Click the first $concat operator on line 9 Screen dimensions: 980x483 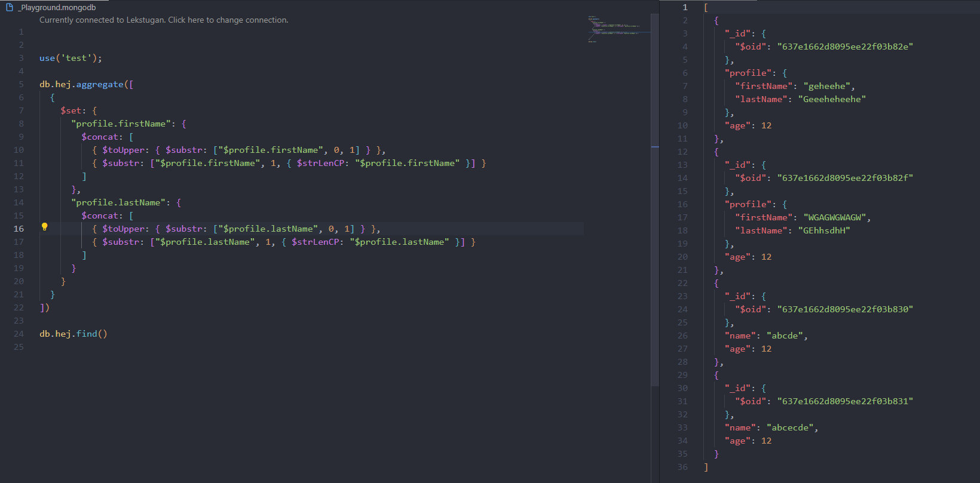pos(102,137)
